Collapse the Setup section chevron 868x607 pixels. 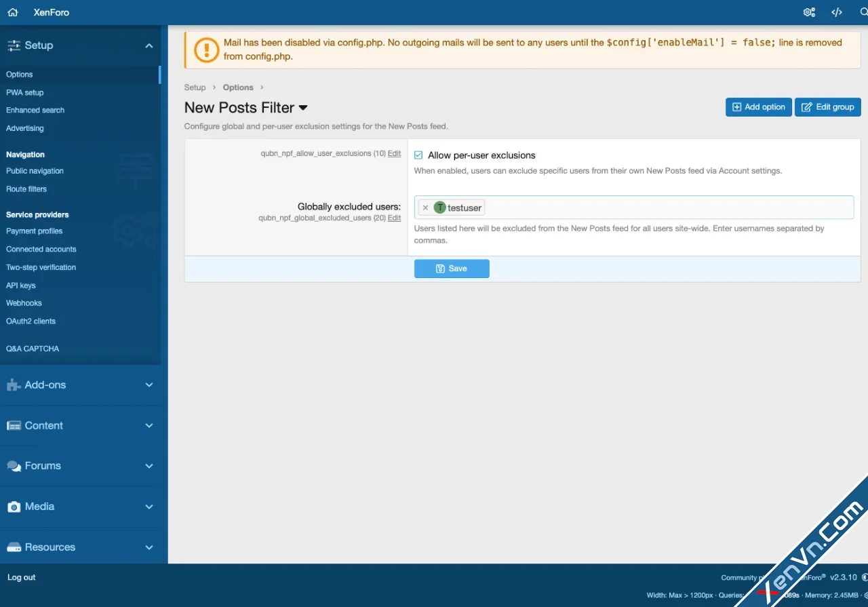(149, 45)
